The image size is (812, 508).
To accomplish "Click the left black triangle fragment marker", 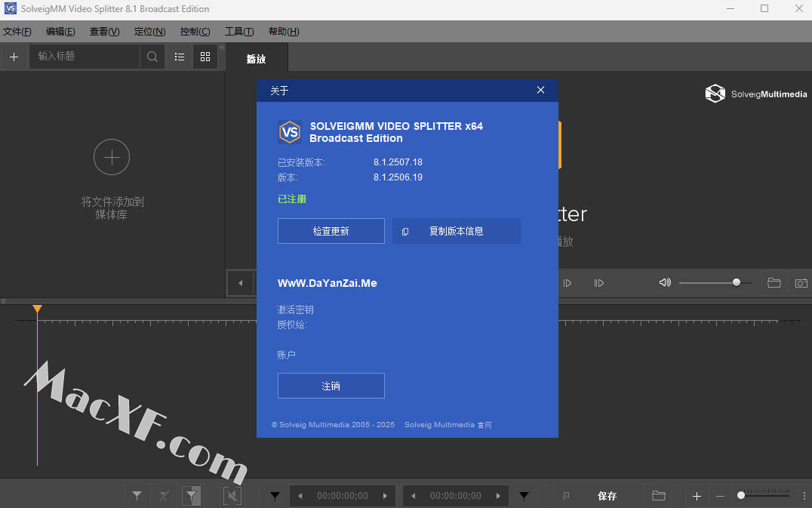I will point(275,496).
